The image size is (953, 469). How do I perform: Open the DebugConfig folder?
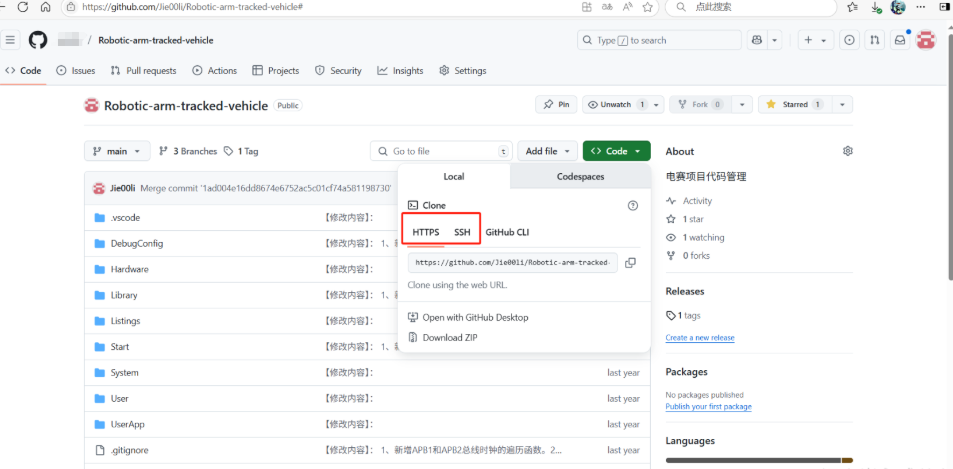tap(137, 244)
